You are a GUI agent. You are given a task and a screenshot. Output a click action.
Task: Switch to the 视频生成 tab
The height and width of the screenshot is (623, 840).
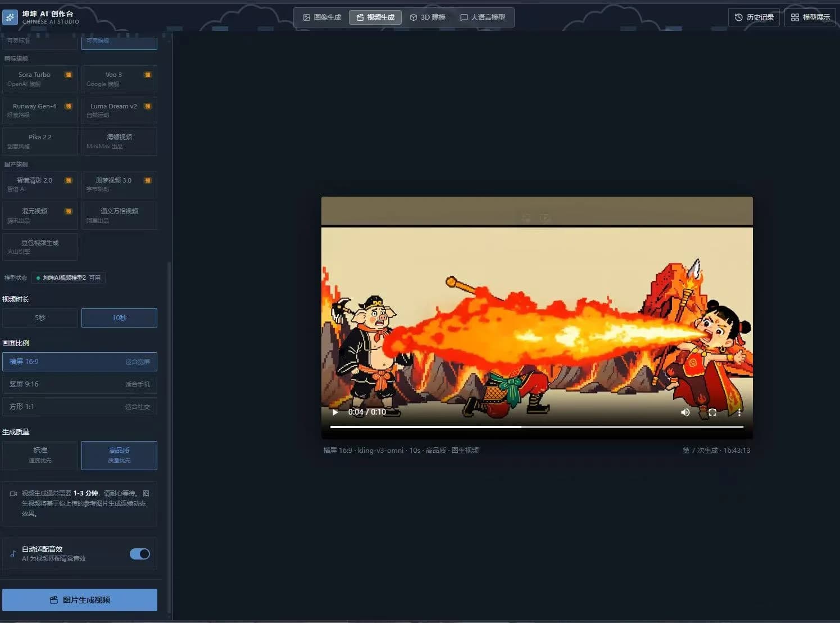(375, 17)
